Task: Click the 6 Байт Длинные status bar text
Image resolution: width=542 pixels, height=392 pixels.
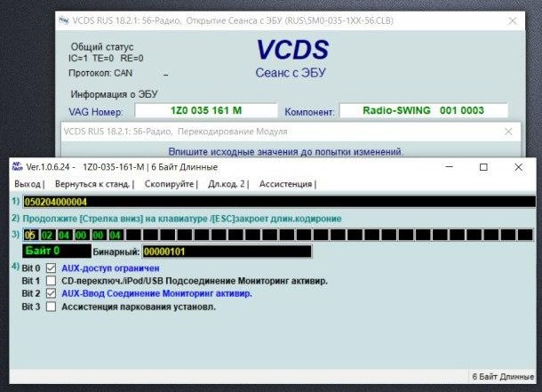Action: click(x=503, y=377)
